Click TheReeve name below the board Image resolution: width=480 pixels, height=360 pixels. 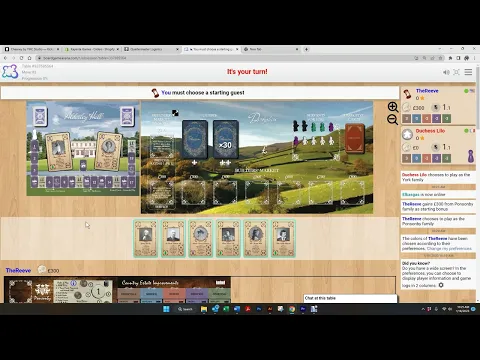pos(18,270)
